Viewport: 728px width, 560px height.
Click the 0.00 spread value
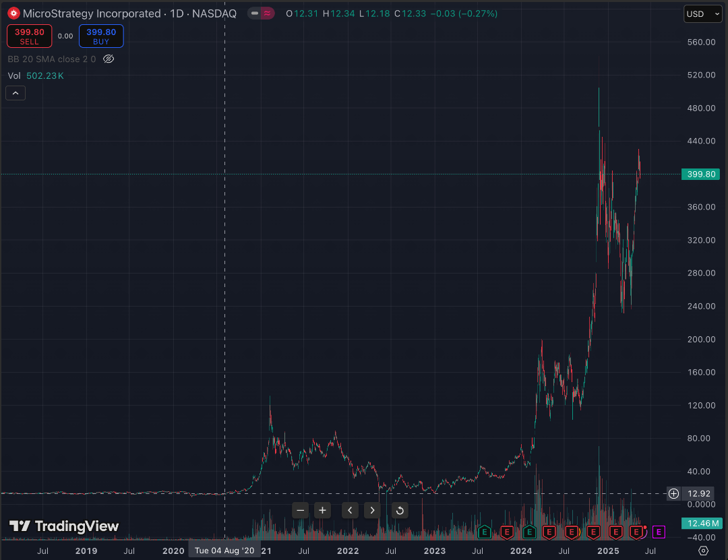65,36
